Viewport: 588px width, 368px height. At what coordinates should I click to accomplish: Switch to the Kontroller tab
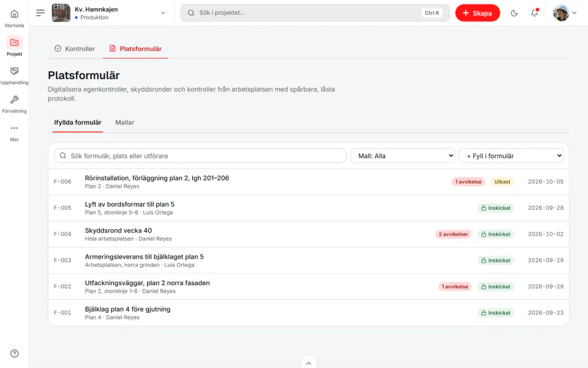tap(75, 49)
